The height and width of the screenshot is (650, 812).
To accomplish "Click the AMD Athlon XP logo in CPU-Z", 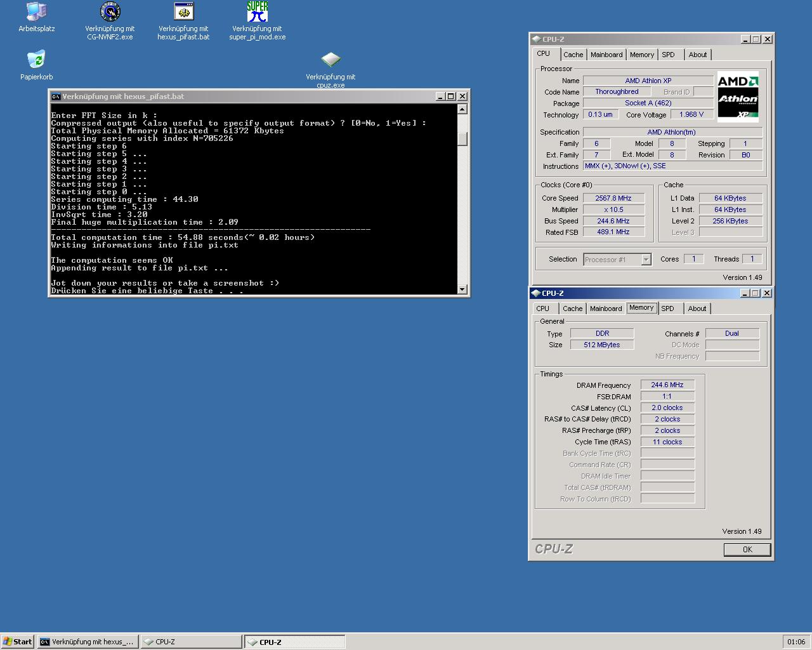I will 738,97.
